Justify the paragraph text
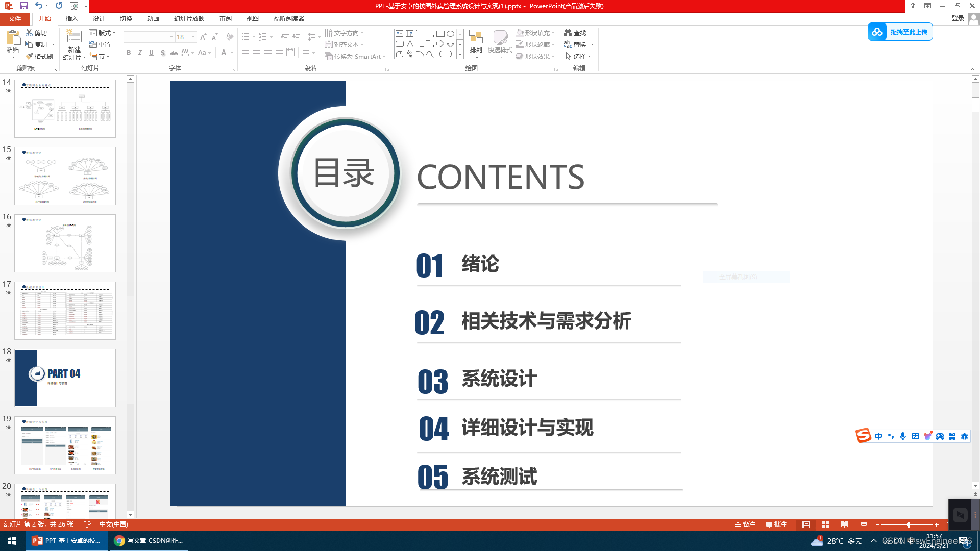 (x=279, y=52)
